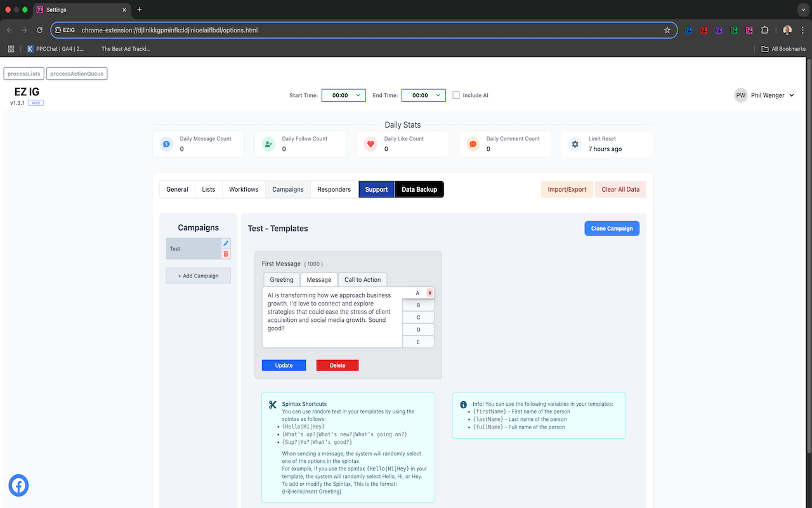812x508 pixels.
Task: Click Import/Export
Action: [567, 189]
